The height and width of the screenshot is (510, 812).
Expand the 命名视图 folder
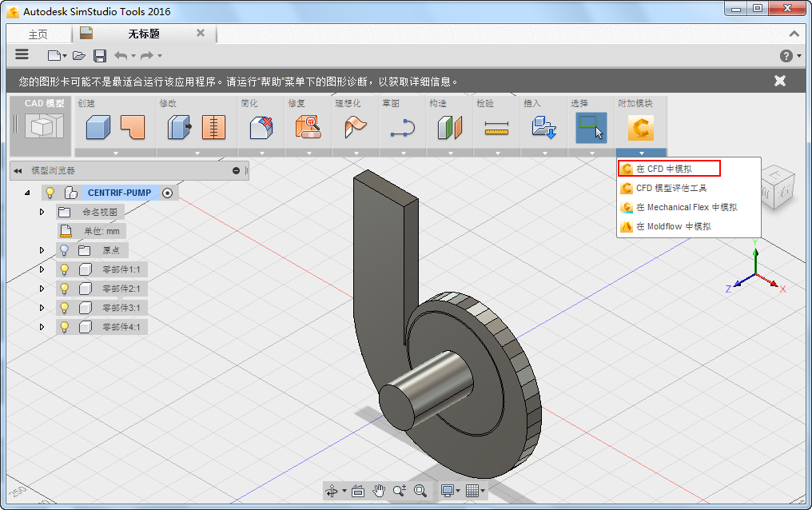coord(42,212)
